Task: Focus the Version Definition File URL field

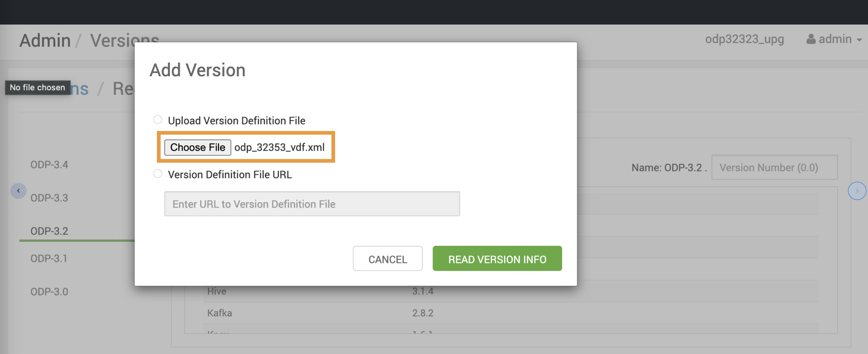Action: coord(312,204)
